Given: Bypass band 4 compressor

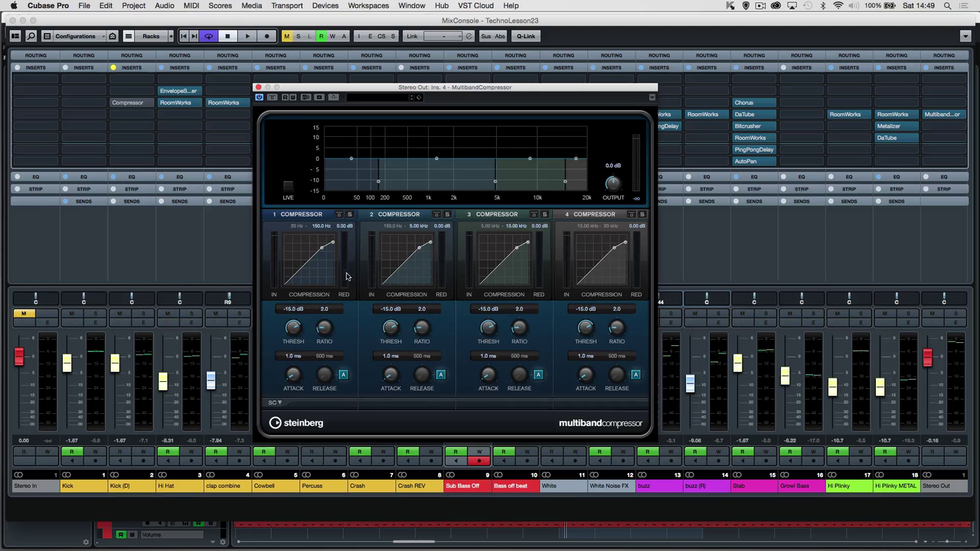Looking at the screenshot, I should [x=632, y=214].
